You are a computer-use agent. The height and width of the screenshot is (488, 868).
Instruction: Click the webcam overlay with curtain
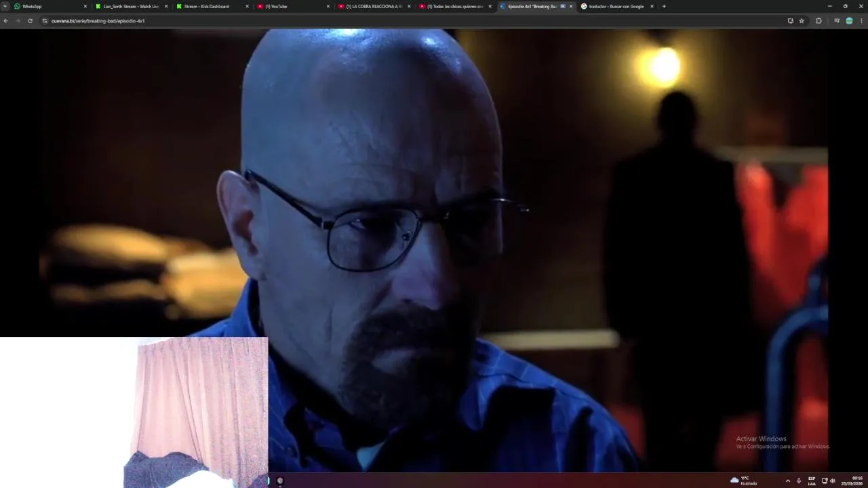(134, 412)
